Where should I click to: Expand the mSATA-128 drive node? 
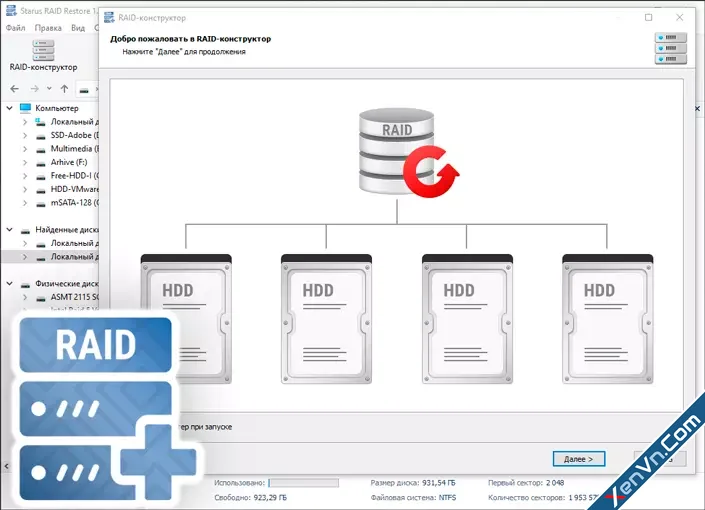pyautogui.click(x=25, y=203)
